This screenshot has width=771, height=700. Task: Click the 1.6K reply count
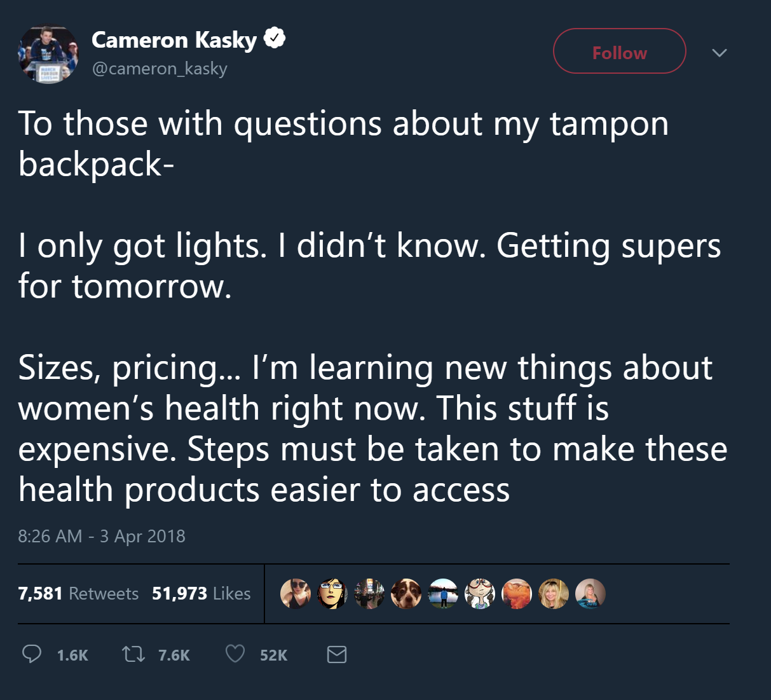[x=72, y=655]
